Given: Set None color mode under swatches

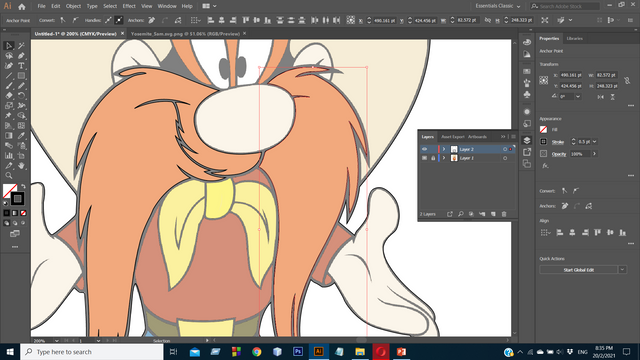Looking at the screenshot, I should tap(23, 213).
